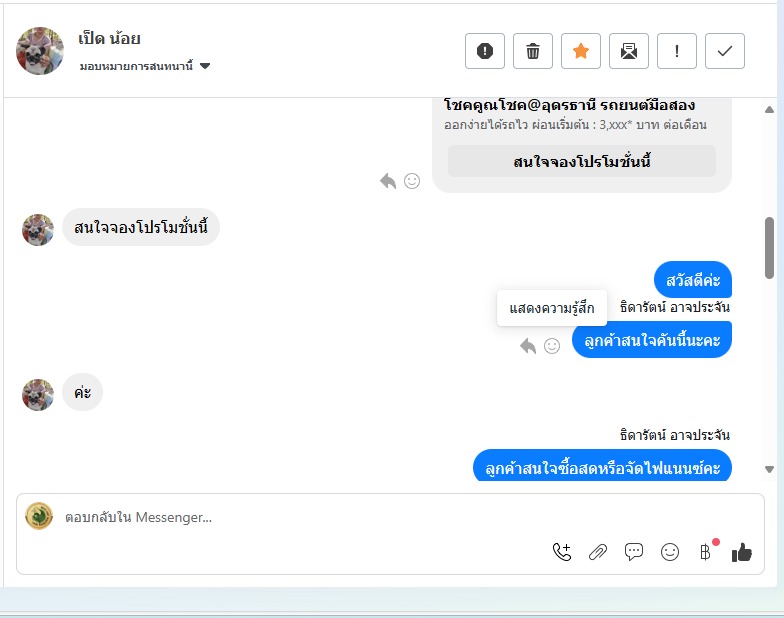Open customer avatar beside สนใจจองโปรโมชั่นนี้ message
Screen dimensions: 784x618
(x=38, y=230)
